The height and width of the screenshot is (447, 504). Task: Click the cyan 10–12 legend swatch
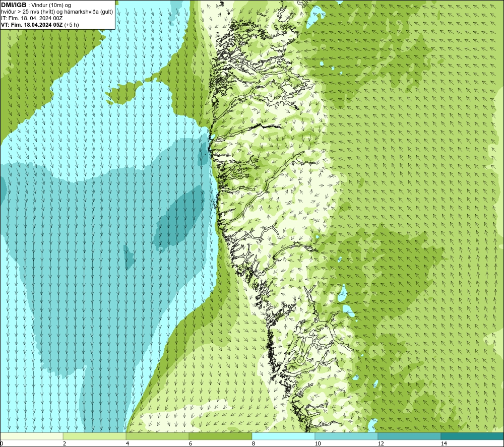pyautogui.click(x=347, y=436)
